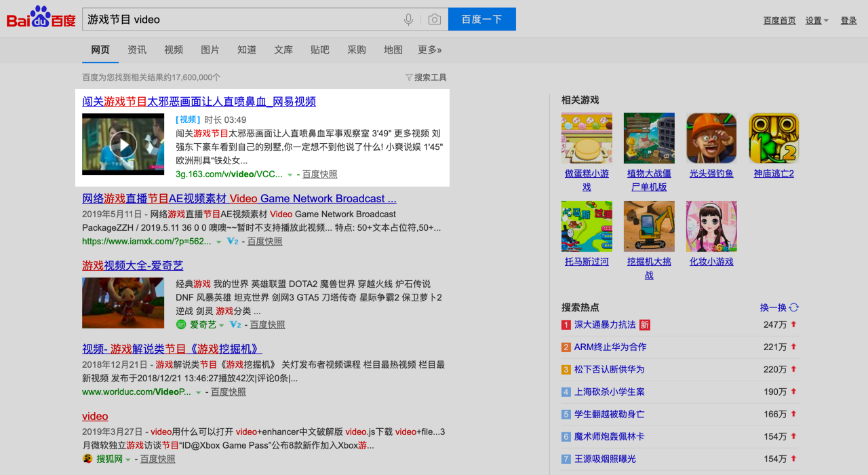This screenshot has width=868, height=475.
Task: Open result 游戏视频大全-爱奇艺
Action: coord(133,265)
